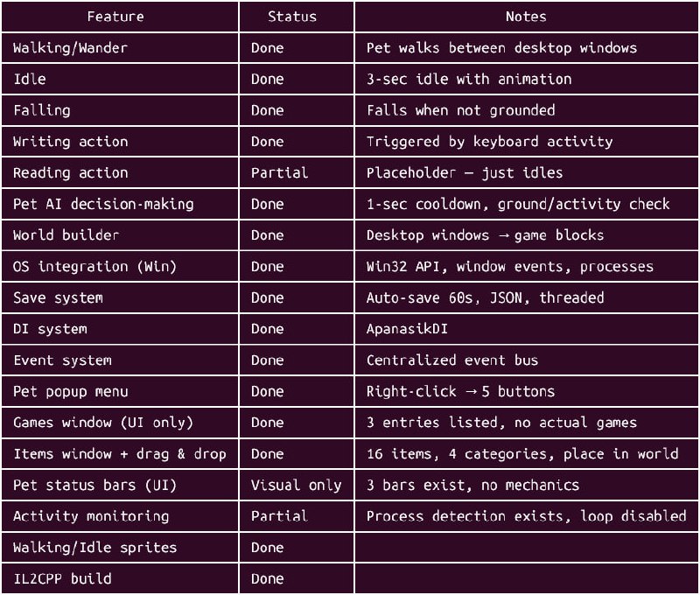Screen dimensions: 700x595
Task: Select the Activity monitoring row's Partial status
Action: click(x=279, y=516)
